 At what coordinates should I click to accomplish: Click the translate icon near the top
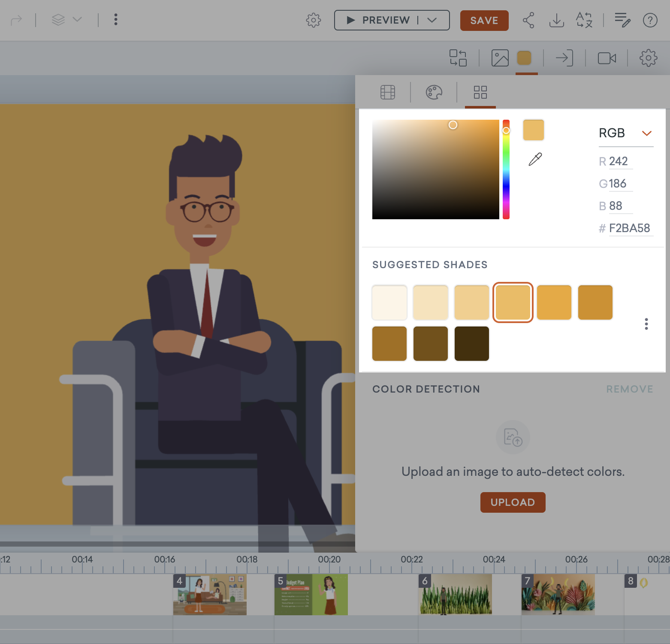[x=584, y=20]
